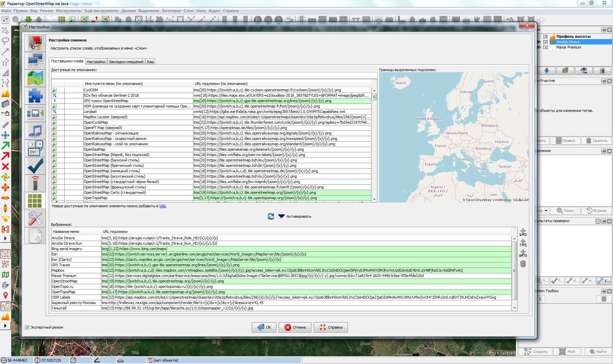The height and width of the screenshot is (364, 613).
Task: Open document with wrench settings icon
Action: 35,236
